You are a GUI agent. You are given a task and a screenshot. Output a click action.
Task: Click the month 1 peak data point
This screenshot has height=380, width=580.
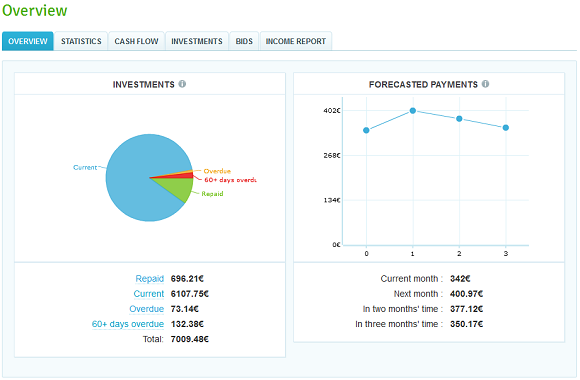tap(413, 111)
